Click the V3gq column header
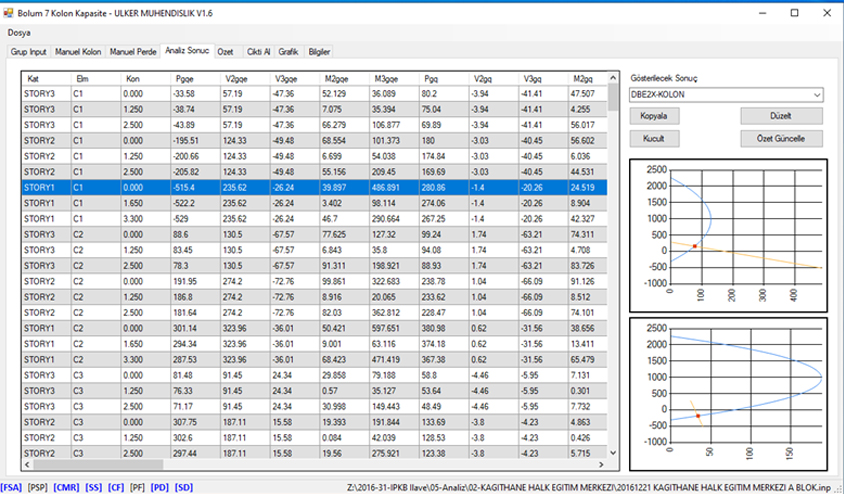The height and width of the screenshot is (494, 844). click(x=543, y=79)
